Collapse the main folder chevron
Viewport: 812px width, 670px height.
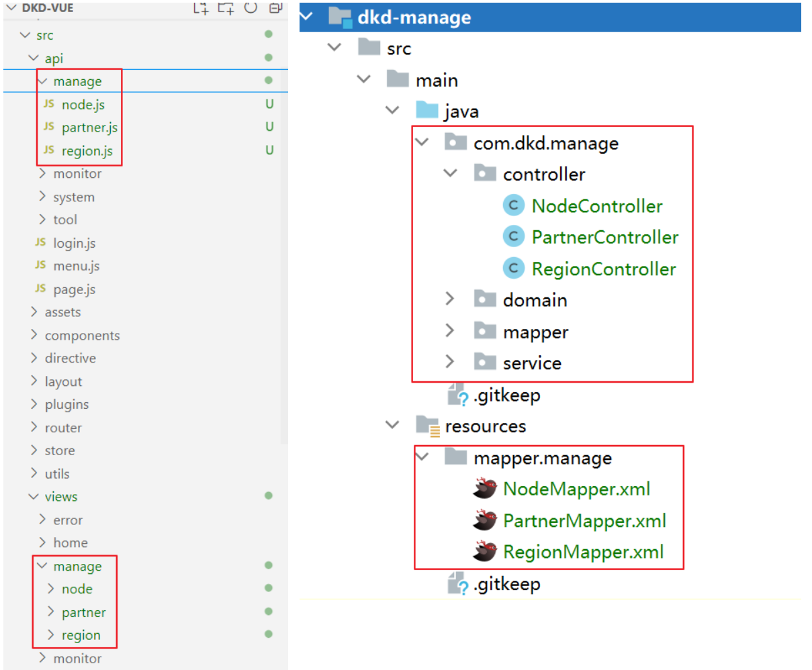(x=364, y=79)
